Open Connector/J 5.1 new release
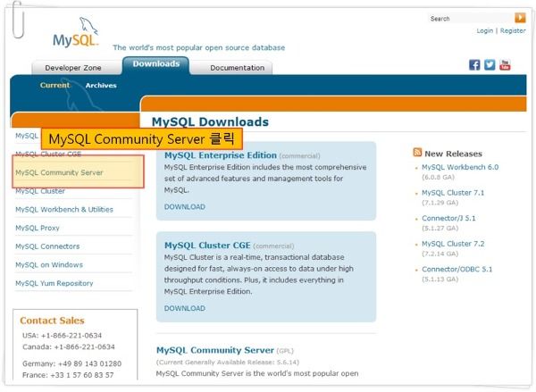The image size is (536, 392). click(x=448, y=218)
